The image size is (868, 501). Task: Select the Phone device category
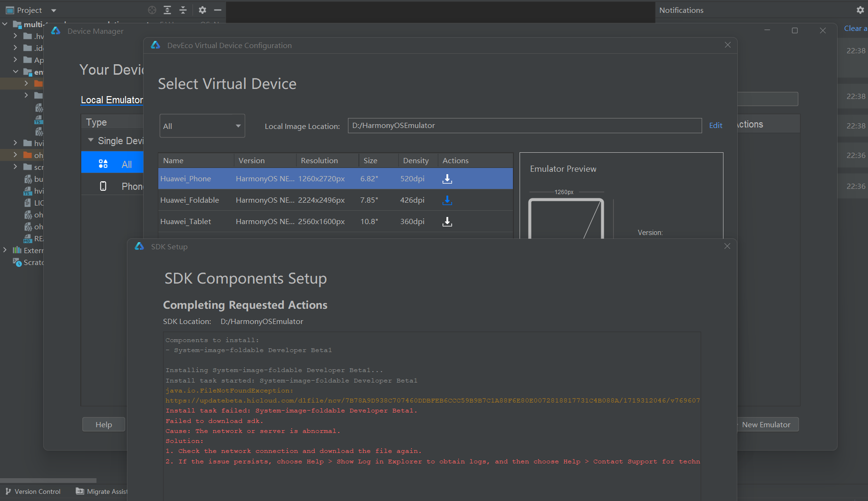(112, 186)
